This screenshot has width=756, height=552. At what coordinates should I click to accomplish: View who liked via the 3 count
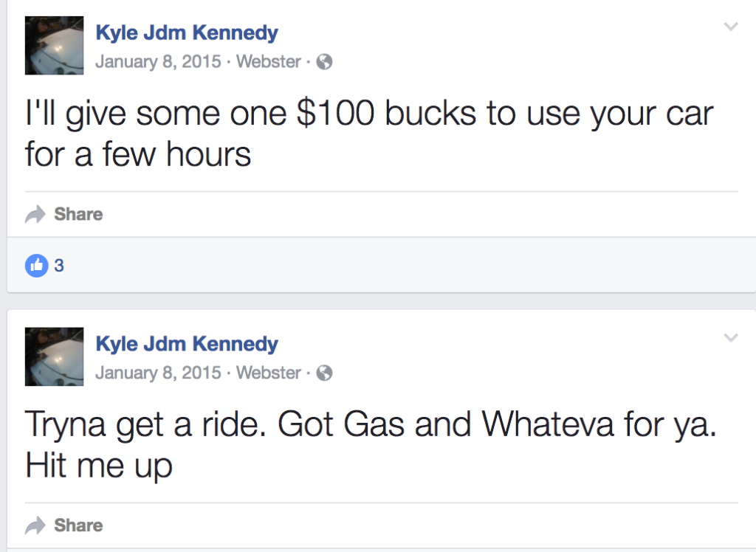[x=59, y=266]
